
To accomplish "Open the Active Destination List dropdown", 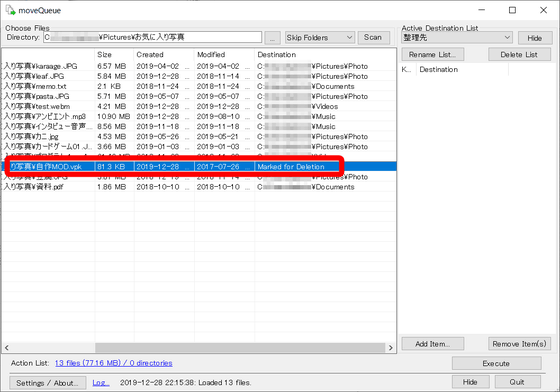I will point(457,37).
